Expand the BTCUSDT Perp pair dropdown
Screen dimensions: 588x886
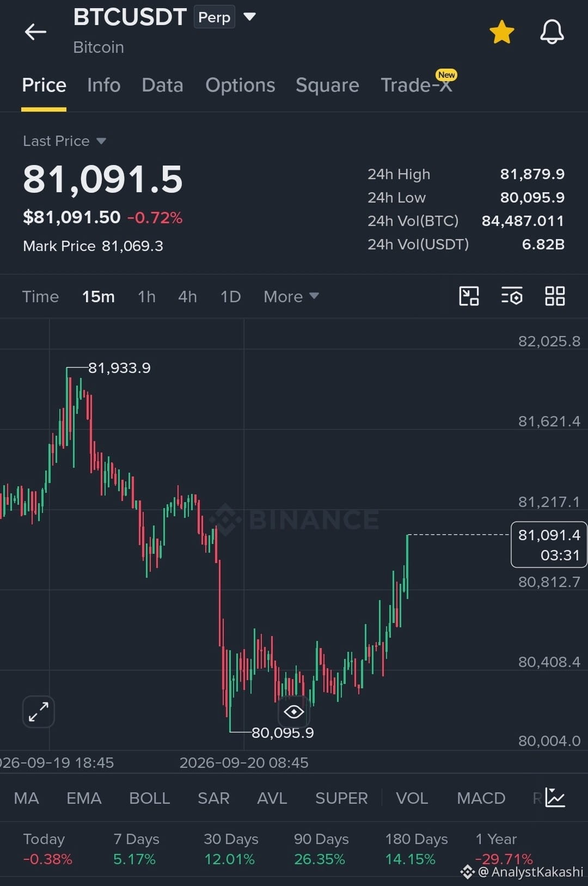[x=249, y=17]
